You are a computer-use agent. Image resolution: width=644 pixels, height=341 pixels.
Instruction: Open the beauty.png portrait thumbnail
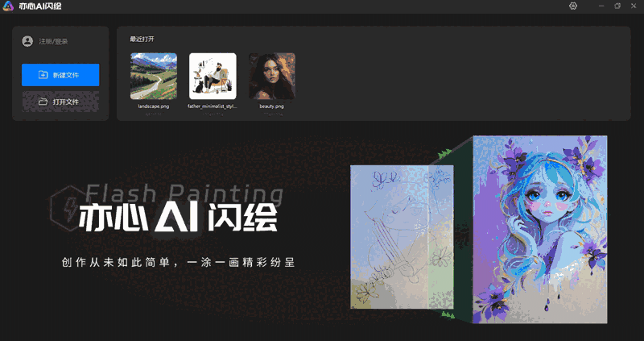pyautogui.click(x=272, y=76)
